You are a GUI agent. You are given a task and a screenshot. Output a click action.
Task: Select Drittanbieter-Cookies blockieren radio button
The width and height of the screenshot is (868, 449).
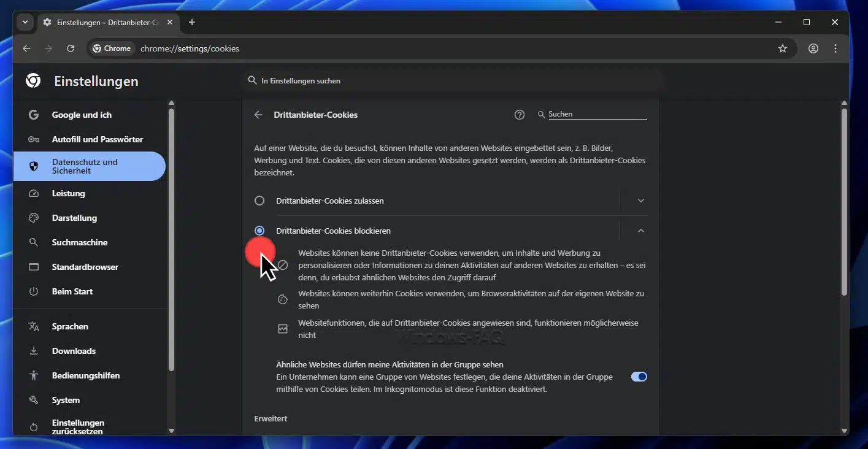259,231
